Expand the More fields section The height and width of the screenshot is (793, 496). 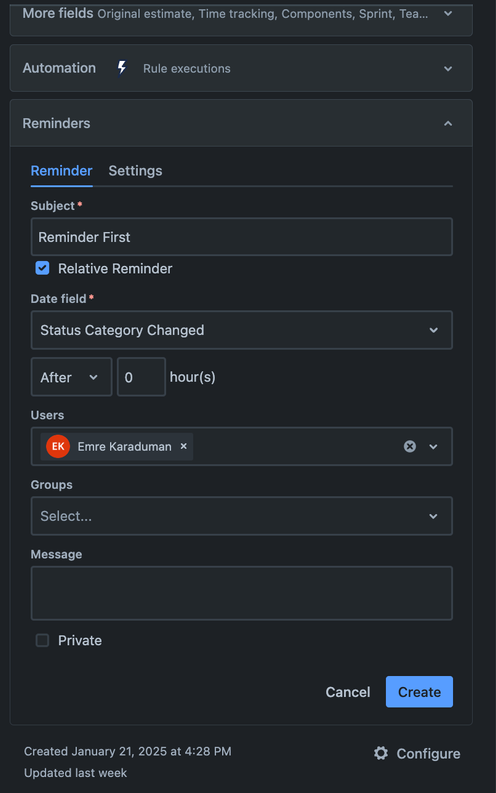pos(241,14)
